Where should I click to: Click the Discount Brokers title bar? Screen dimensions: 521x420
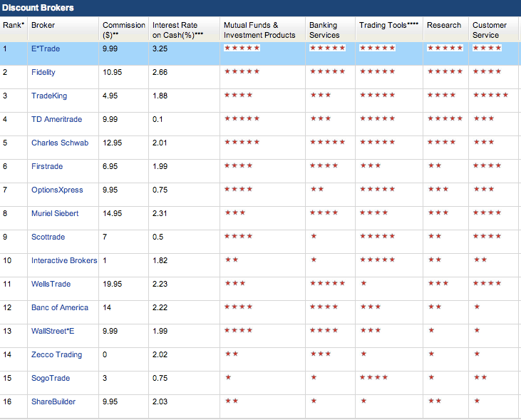click(x=261, y=8)
